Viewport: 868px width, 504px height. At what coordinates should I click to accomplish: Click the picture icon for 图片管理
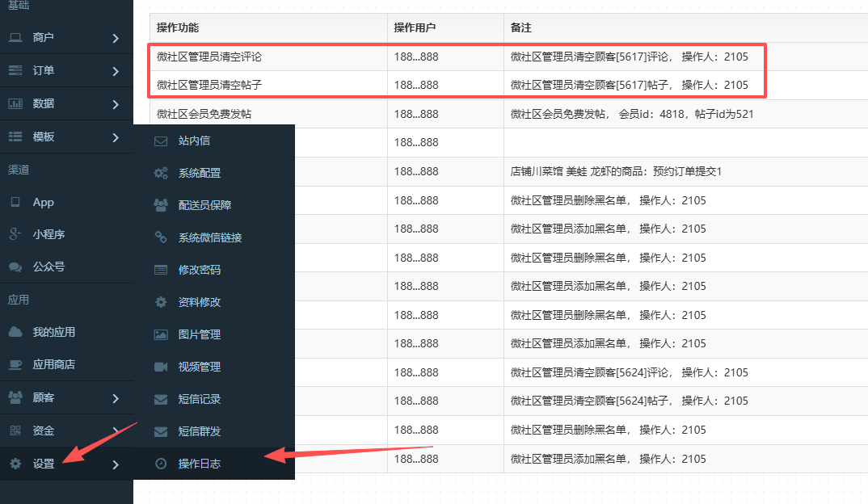(161, 334)
